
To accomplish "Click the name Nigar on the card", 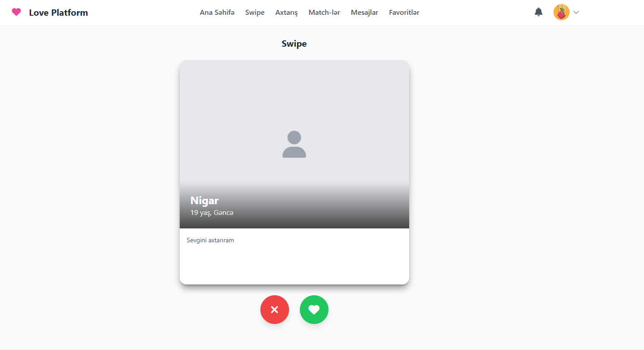I will pyautogui.click(x=204, y=201).
